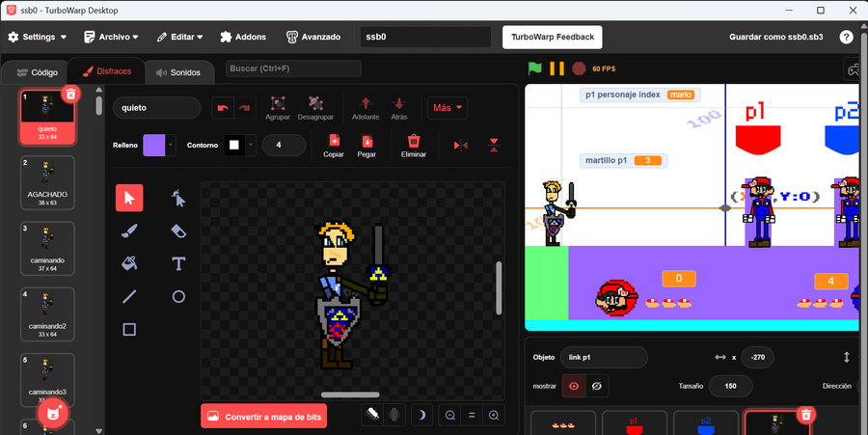Open help with the question mark icon

(x=846, y=37)
